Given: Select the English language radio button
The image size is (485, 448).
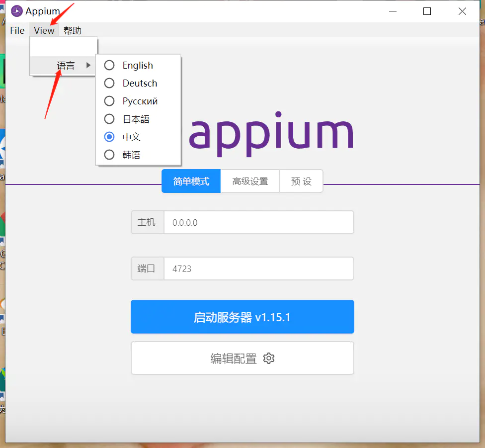Looking at the screenshot, I should pos(109,65).
